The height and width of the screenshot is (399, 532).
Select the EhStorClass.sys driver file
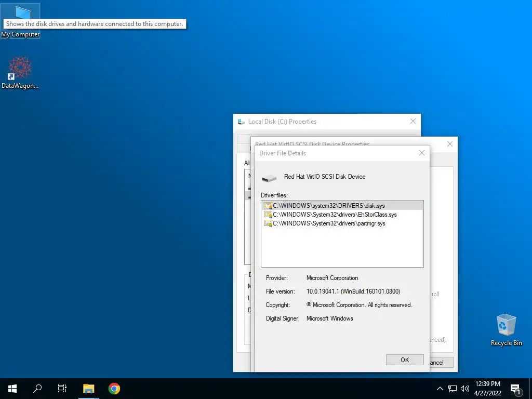(342, 215)
